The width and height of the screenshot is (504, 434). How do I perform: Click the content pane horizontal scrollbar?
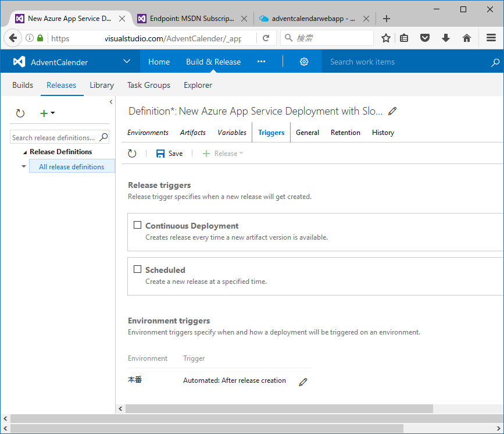[x=279, y=408]
